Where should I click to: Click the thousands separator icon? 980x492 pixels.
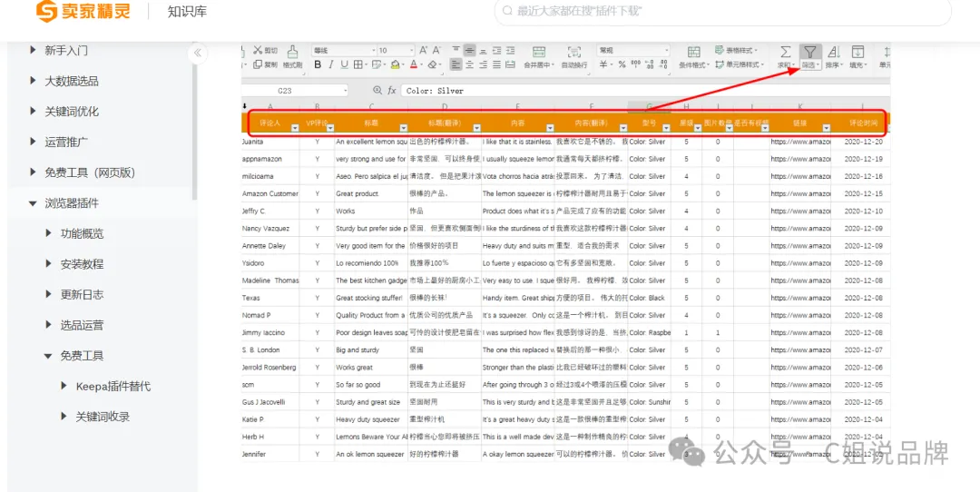635,64
